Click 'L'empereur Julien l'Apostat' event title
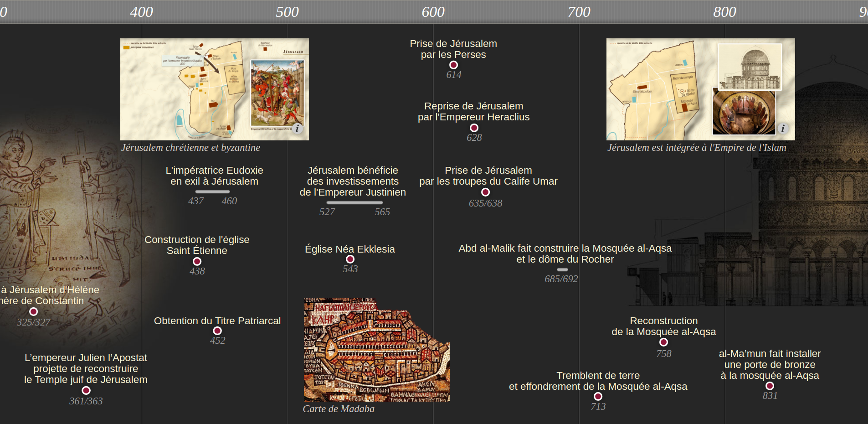The width and height of the screenshot is (868, 424). (x=86, y=369)
